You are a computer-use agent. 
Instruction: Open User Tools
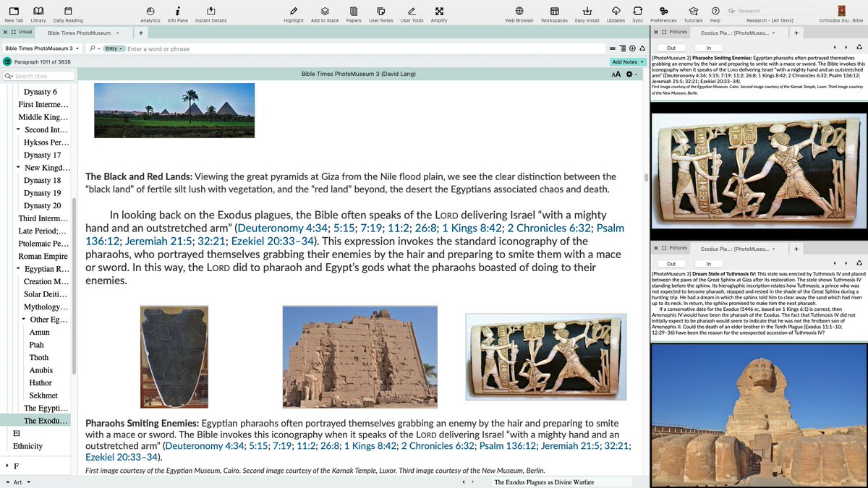[x=412, y=14]
